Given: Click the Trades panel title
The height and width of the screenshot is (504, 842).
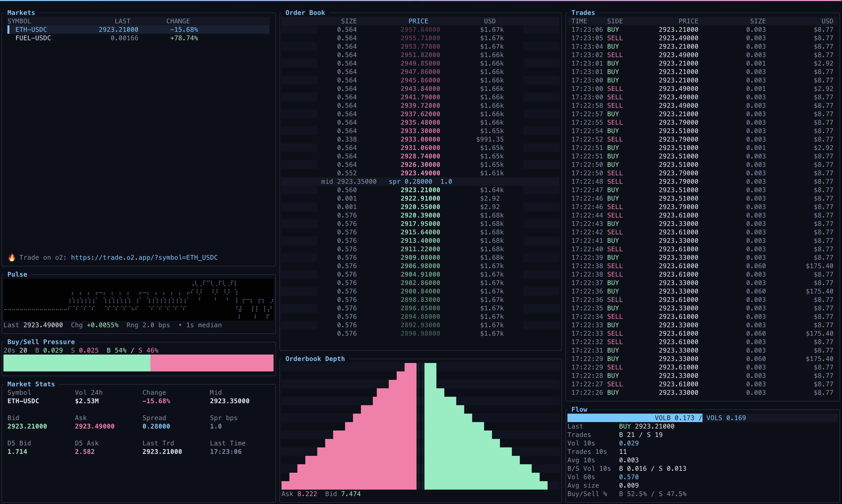Looking at the screenshot, I should (583, 13).
